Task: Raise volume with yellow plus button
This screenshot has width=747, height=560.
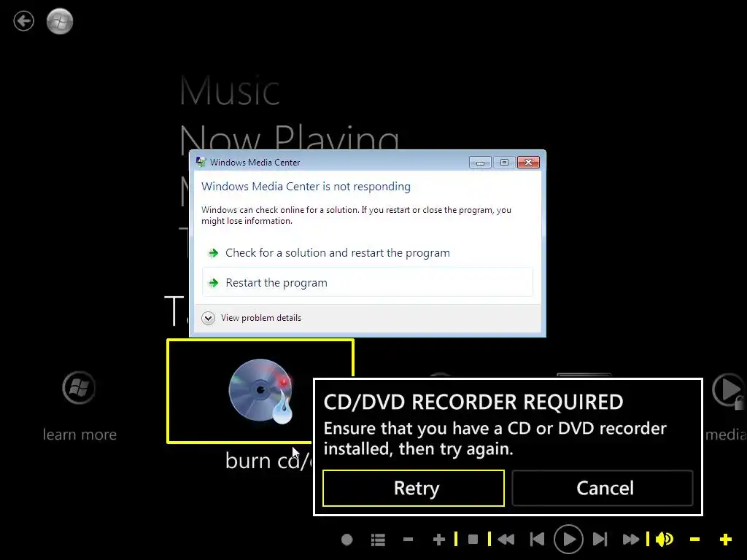Action: tap(726, 540)
